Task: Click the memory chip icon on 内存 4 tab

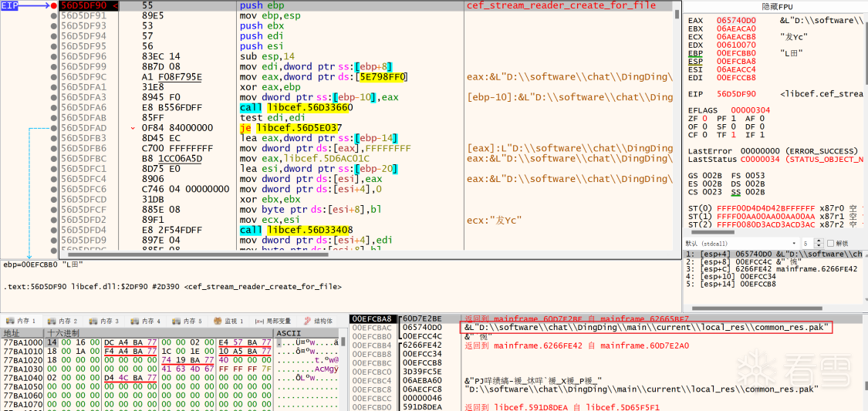Action: pyautogui.click(x=134, y=321)
